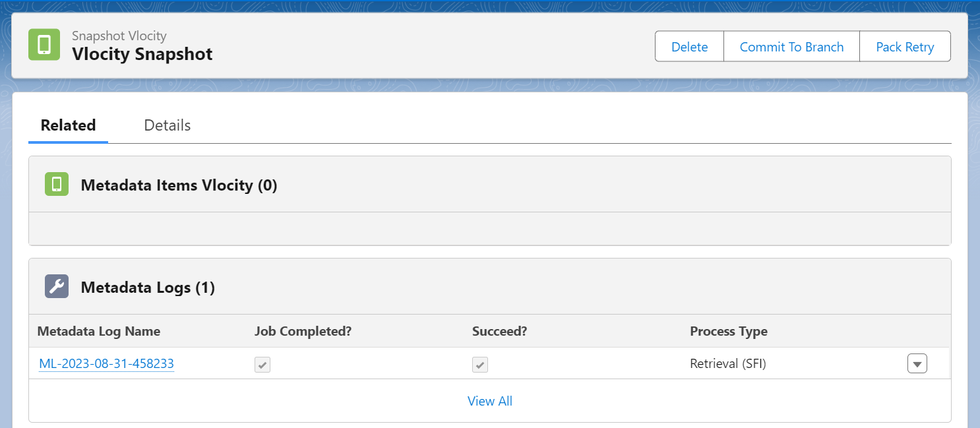Click the Succeed? column header
The width and height of the screenshot is (980, 428).
click(499, 331)
